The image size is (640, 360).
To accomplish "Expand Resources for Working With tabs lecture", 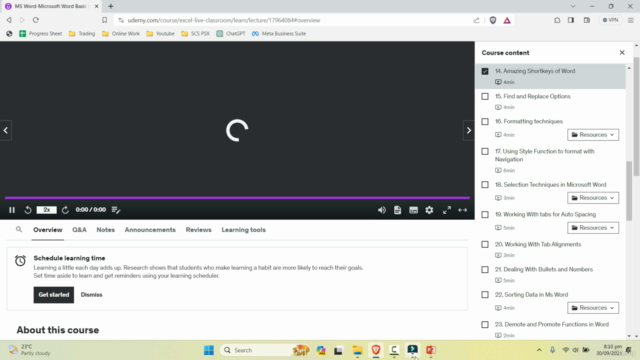I will click(593, 228).
